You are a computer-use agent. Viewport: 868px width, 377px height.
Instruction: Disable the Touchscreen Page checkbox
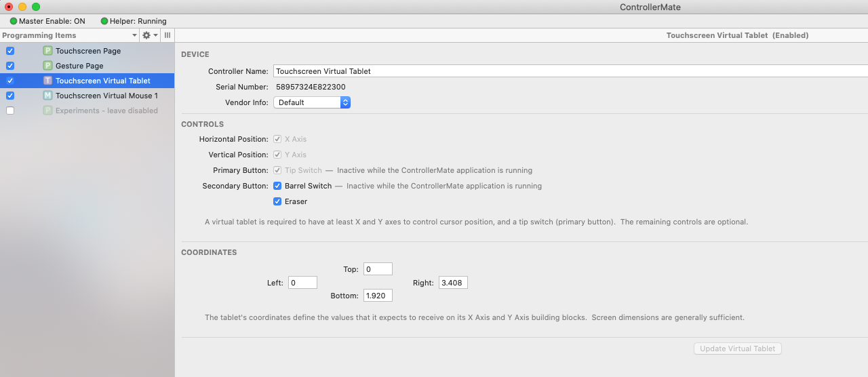[10, 51]
